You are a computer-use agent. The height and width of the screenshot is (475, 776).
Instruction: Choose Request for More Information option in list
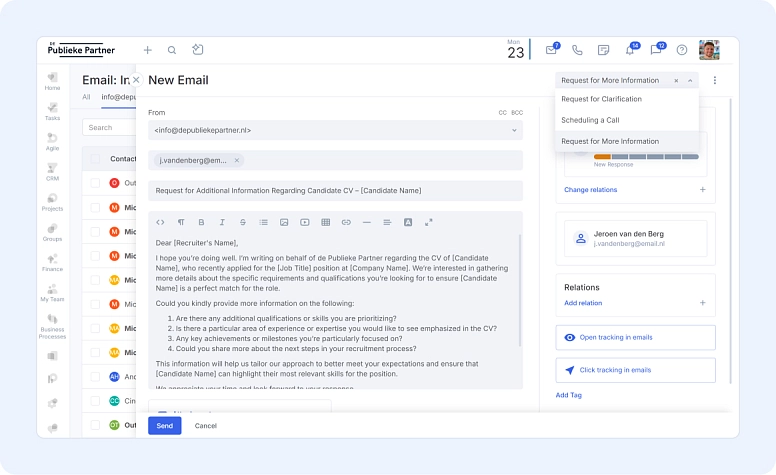[x=627, y=142]
